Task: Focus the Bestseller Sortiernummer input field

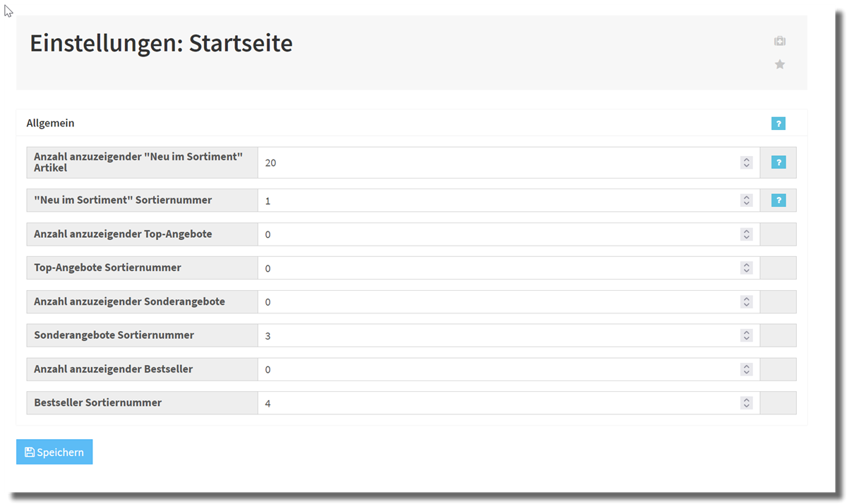Action: point(494,403)
